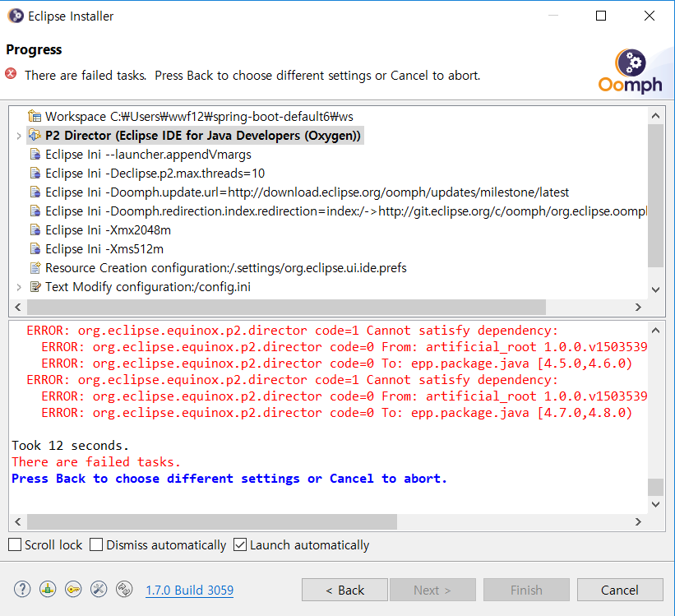
Task: Click the task tree scroll-up arrow
Action: 655,115
